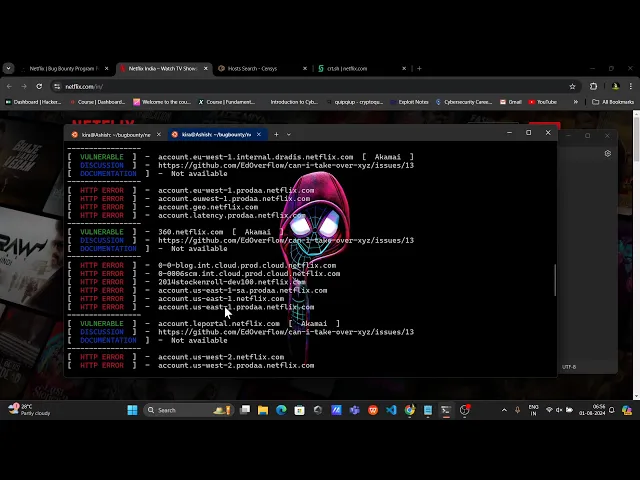Open File Explorer from taskbar
This screenshot has width=640, height=480.
coord(263,410)
